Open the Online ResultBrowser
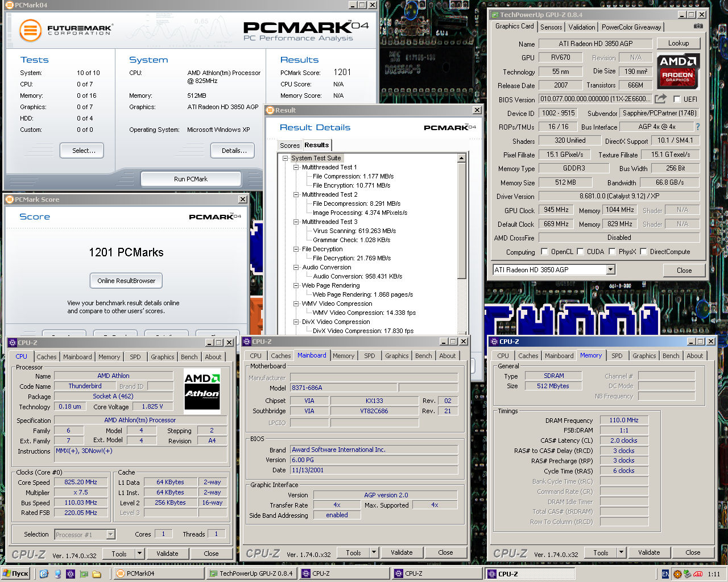728x582 pixels. pos(126,281)
